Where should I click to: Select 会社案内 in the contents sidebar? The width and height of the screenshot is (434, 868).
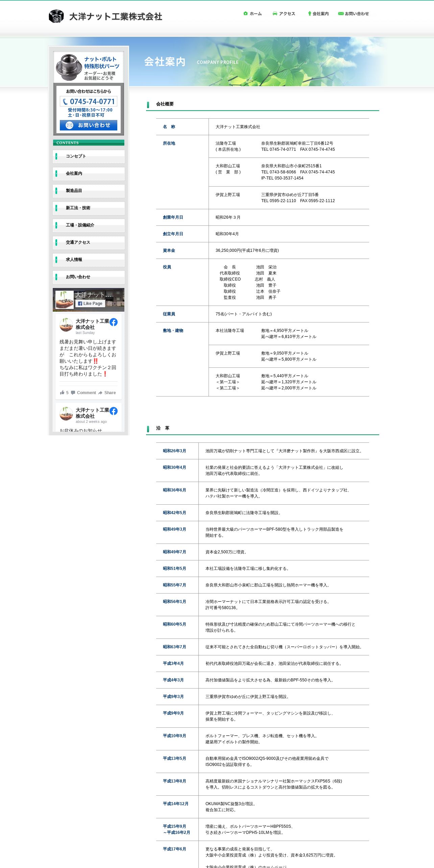tap(89, 174)
